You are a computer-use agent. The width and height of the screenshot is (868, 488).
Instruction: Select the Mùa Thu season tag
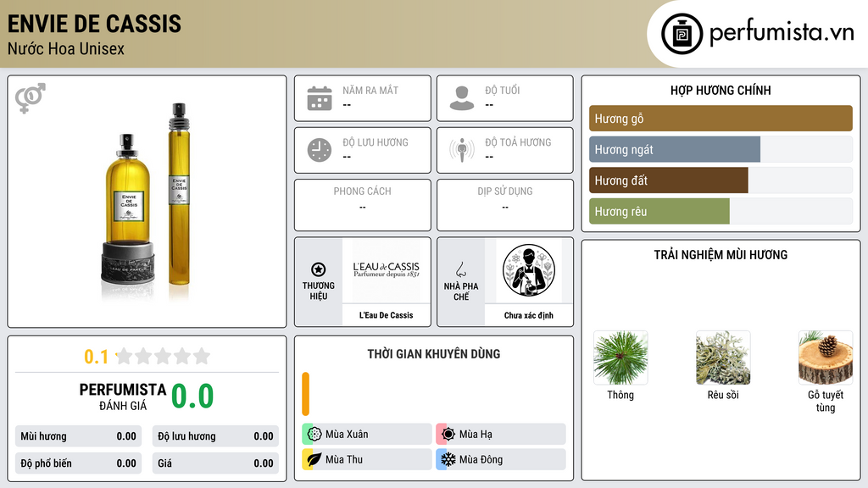(x=367, y=459)
